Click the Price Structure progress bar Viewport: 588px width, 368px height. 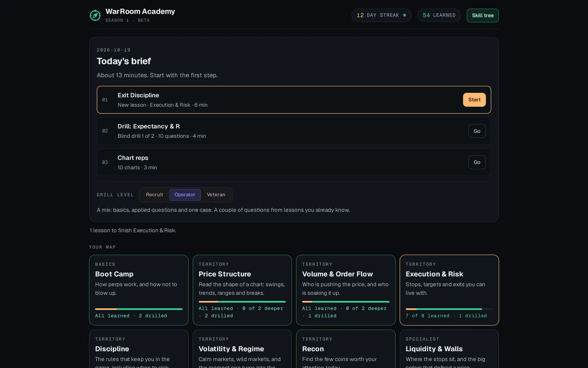(x=242, y=302)
